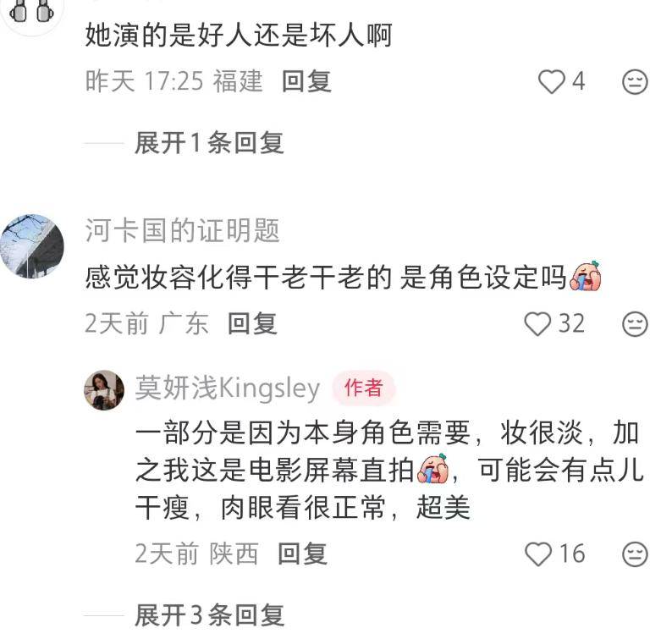Reply to the 2天前 广东 comment
Image resolution: width=672 pixels, height=639 pixels.
coord(252,323)
